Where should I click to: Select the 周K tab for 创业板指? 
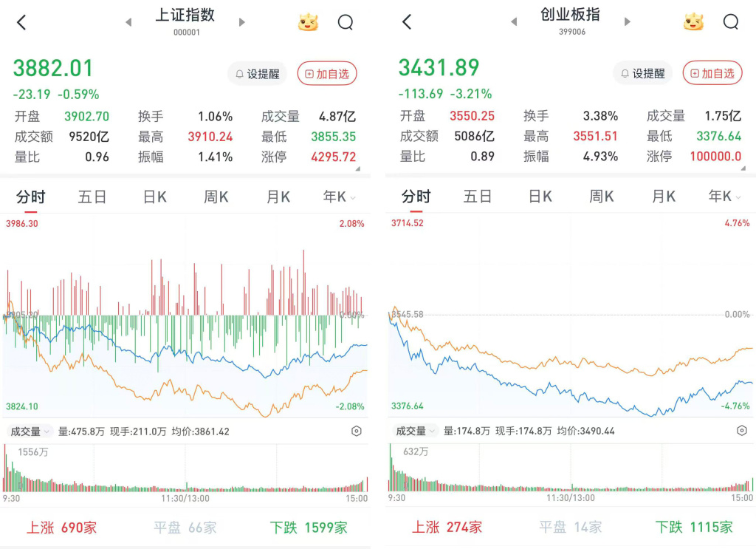click(601, 197)
